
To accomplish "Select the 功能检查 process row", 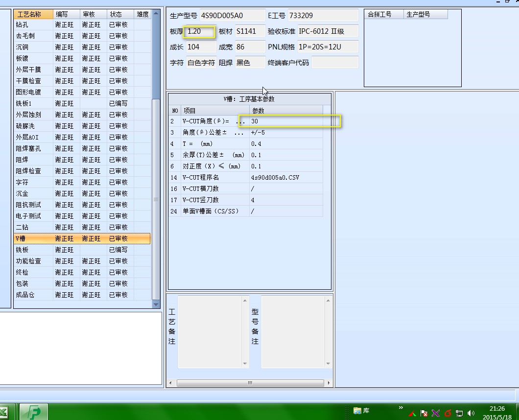I will [82, 261].
